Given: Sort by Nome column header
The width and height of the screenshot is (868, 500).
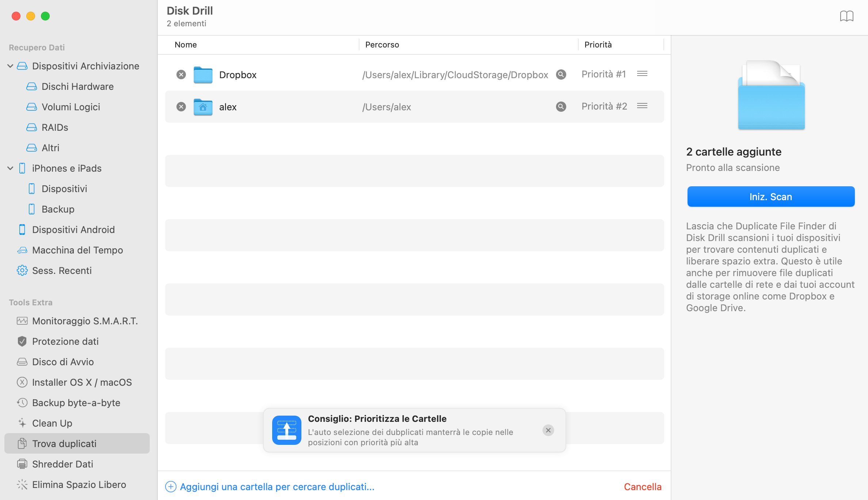Looking at the screenshot, I should point(186,45).
